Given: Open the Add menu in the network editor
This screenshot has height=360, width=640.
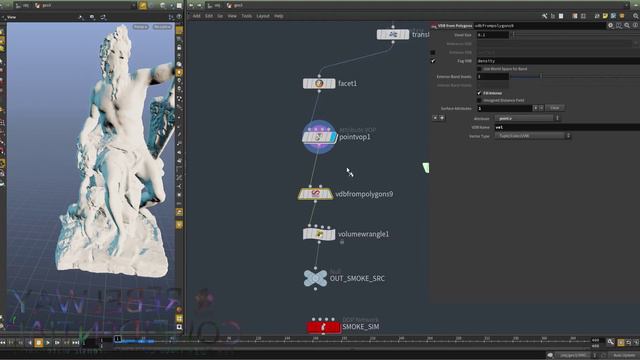Looking at the screenshot, I should pos(196,16).
